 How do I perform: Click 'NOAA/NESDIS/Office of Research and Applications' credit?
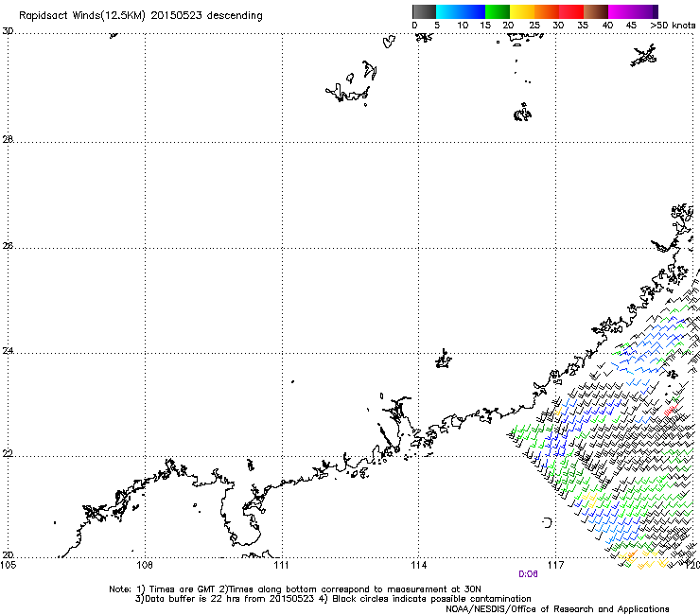tap(557, 609)
